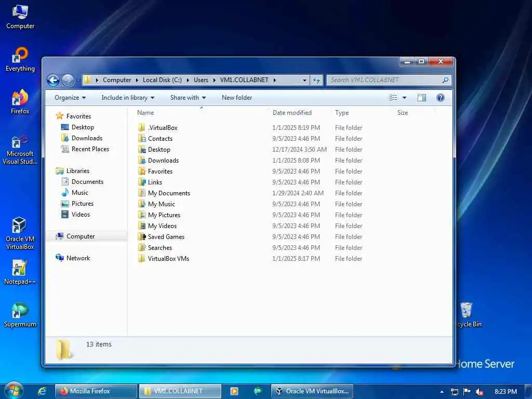This screenshot has width=532, height=399.
Task: Select the Contacts folder icon
Action: point(142,138)
